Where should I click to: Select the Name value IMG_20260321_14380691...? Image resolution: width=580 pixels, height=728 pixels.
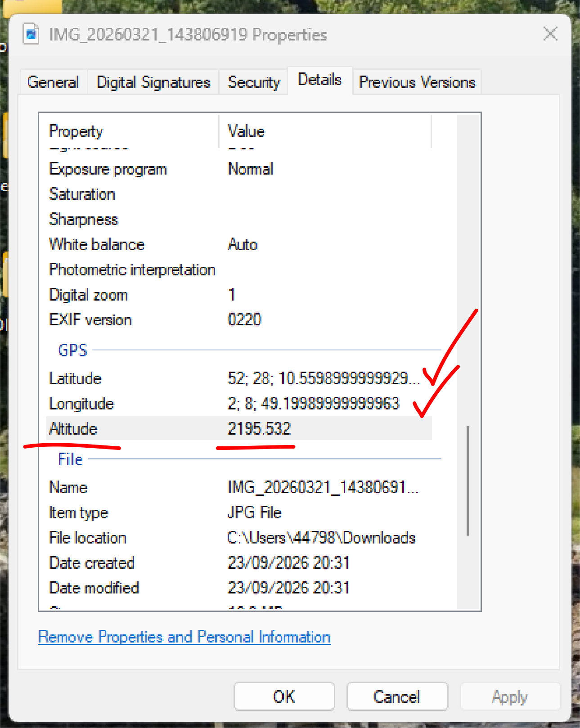(x=323, y=487)
